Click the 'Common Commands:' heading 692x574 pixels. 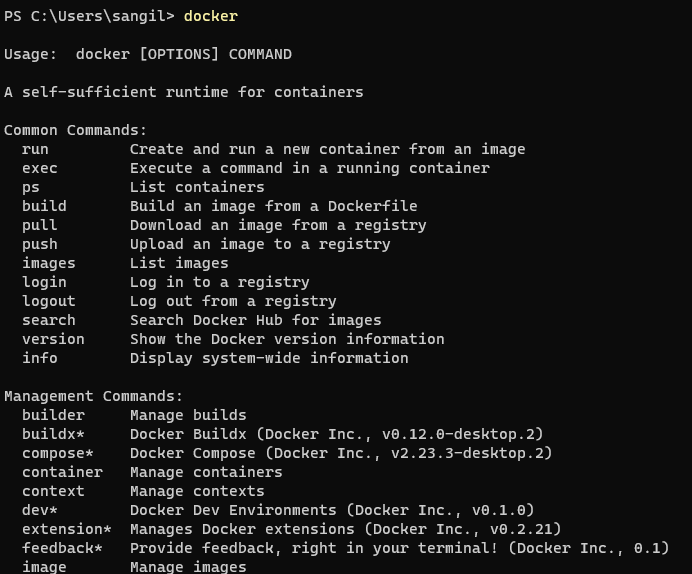click(75, 130)
